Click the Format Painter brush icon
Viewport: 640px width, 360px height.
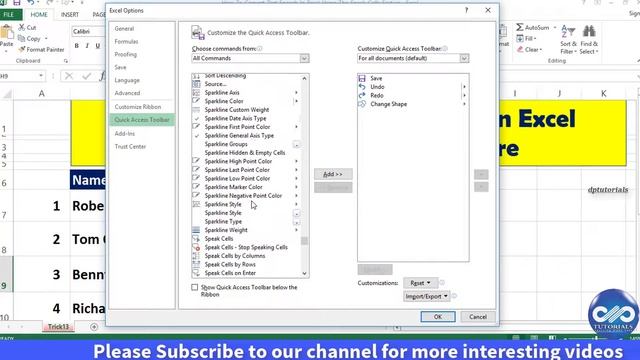(22, 49)
